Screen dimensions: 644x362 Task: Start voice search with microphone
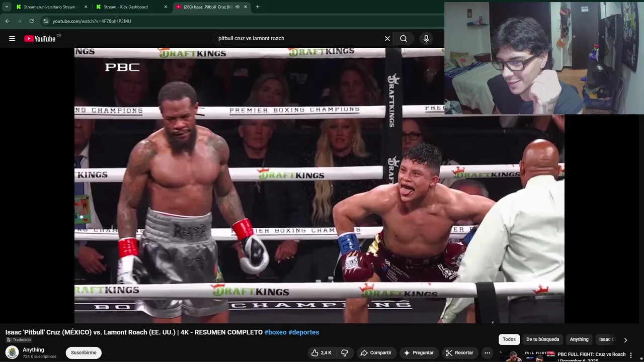(x=426, y=39)
